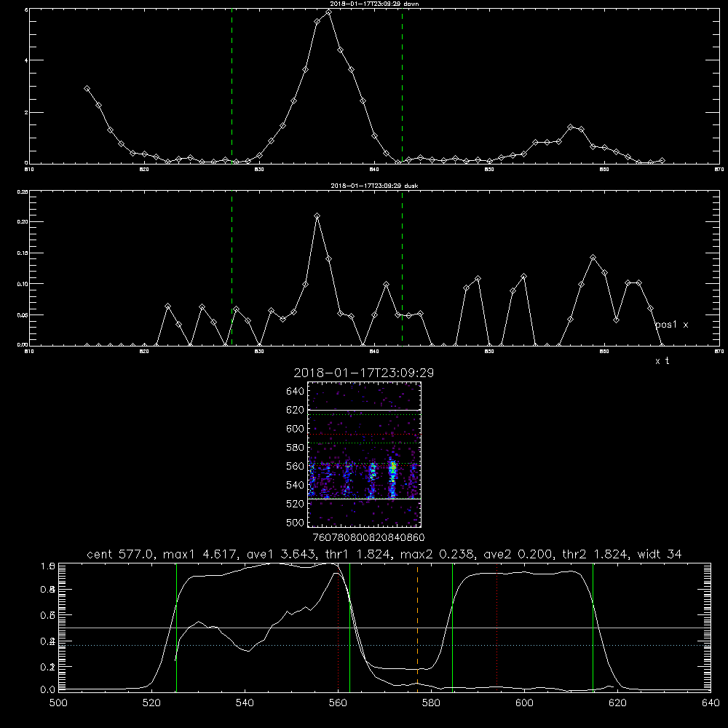The image size is (728, 728).
Task: Click the secondary dawn peak diamond near 857
Action: (x=571, y=127)
